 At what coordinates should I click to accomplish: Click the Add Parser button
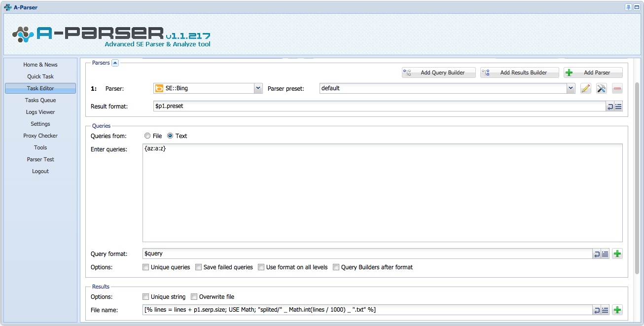coord(593,72)
